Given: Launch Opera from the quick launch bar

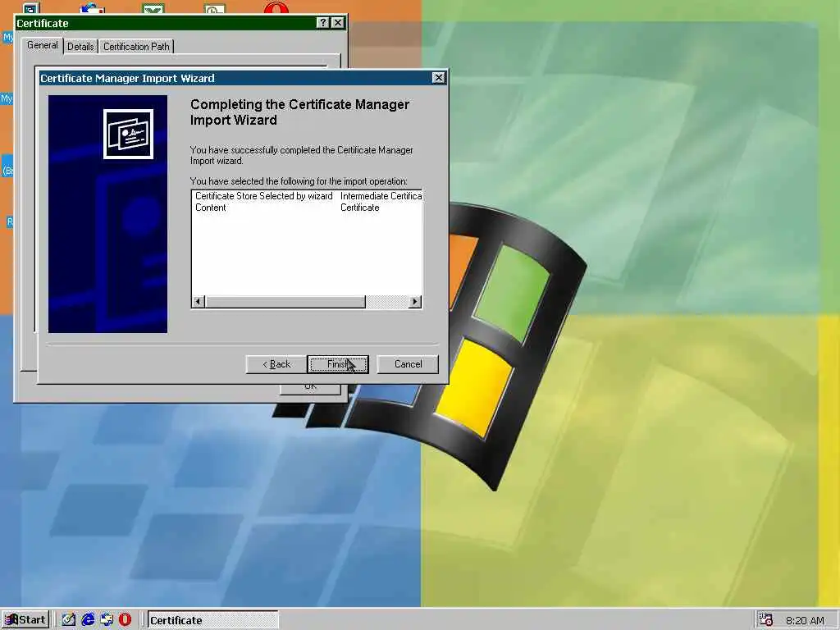Looking at the screenshot, I should click(x=125, y=620).
